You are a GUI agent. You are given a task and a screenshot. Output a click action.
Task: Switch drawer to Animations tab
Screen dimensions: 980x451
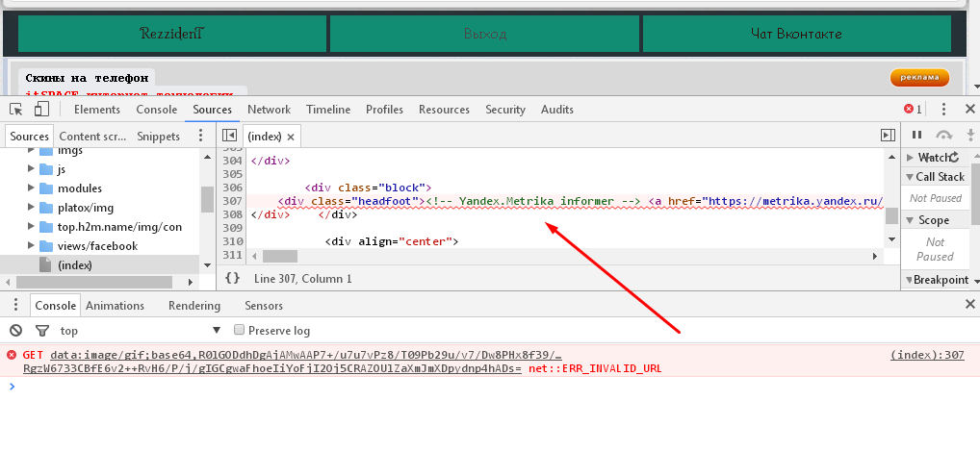point(115,306)
